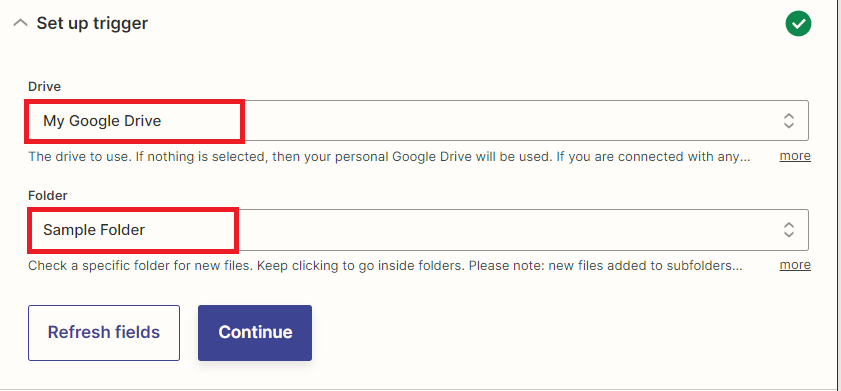The image size is (841, 391).
Task: Click the Drive help description text
Action: point(389,157)
